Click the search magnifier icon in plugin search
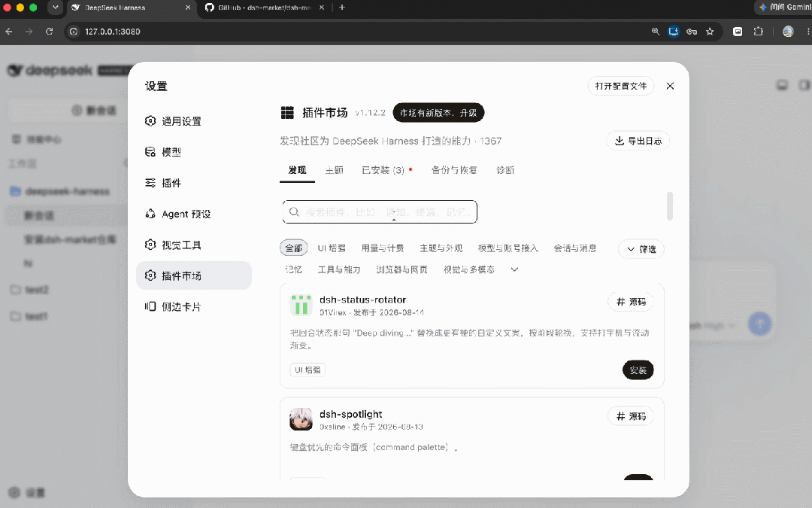This screenshot has width=812, height=508. (x=294, y=212)
